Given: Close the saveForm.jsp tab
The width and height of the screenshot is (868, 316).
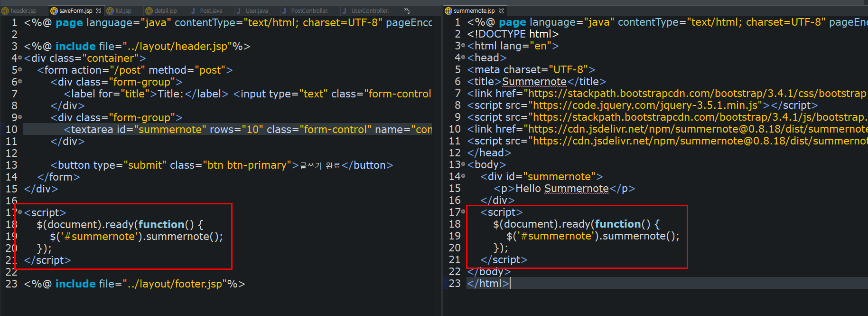Looking at the screenshot, I should [99, 10].
